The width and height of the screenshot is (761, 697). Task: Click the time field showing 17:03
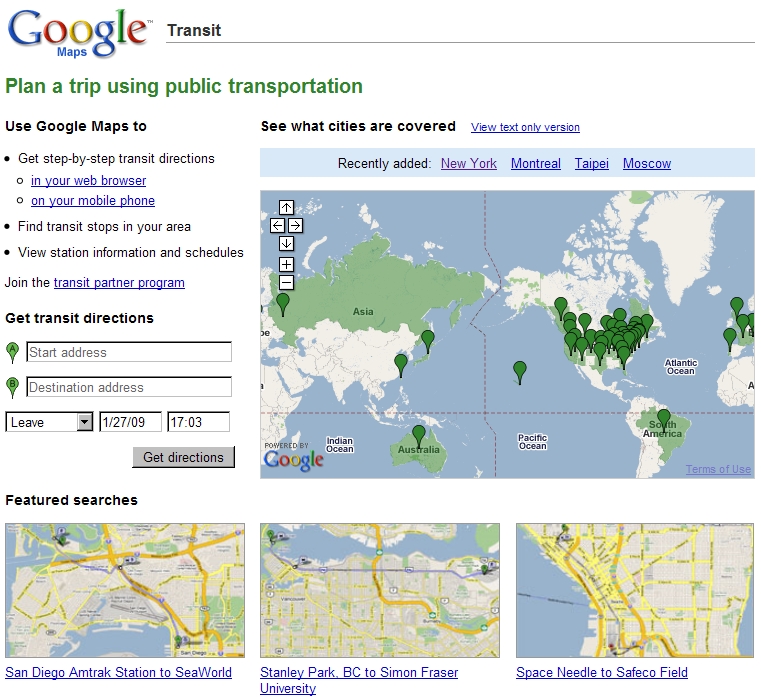point(198,422)
